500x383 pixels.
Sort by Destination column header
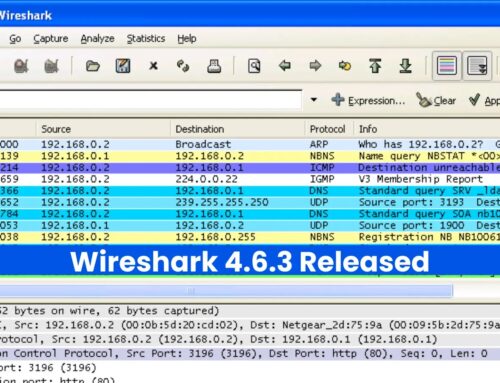pos(238,129)
